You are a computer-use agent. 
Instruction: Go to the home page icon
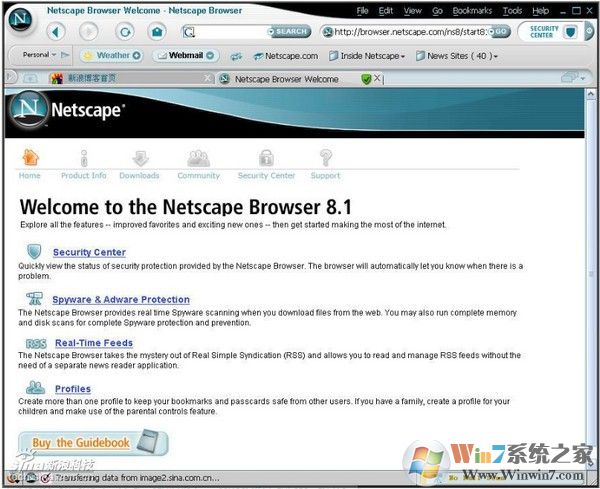tap(157, 32)
